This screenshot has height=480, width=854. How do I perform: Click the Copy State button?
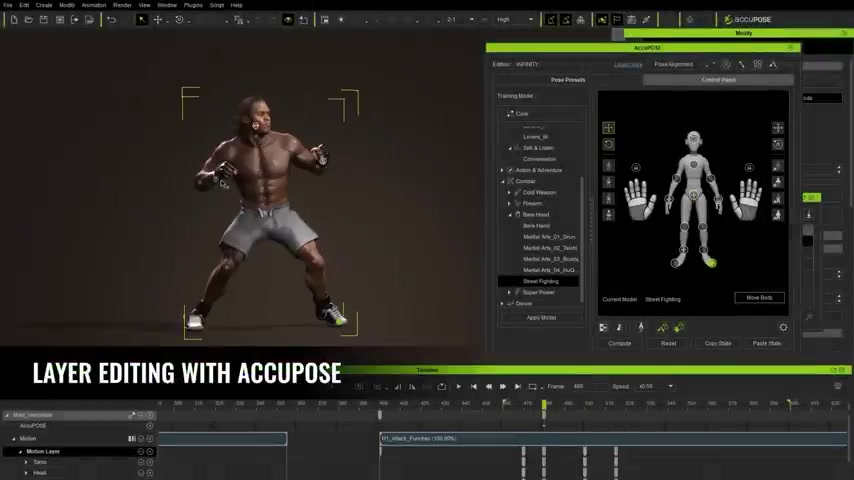point(717,343)
